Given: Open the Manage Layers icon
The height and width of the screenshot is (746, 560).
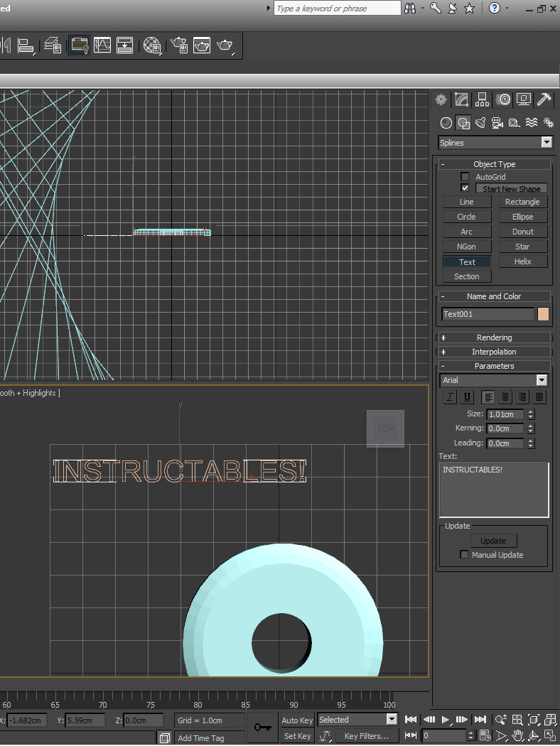Looking at the screenshot, I should (53, 45).
